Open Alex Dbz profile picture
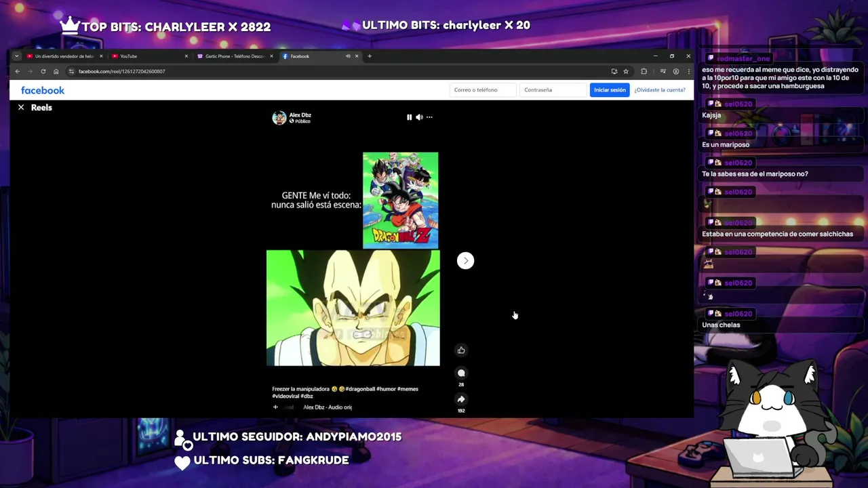Viewport: 868px width, 488px height. [279, 118]
